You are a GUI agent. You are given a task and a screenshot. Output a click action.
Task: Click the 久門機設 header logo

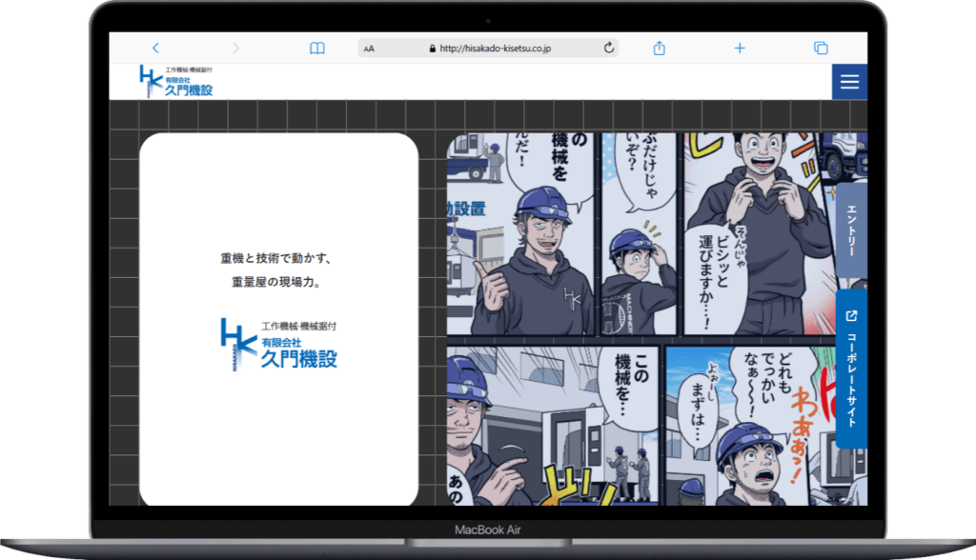pos(176,82)
